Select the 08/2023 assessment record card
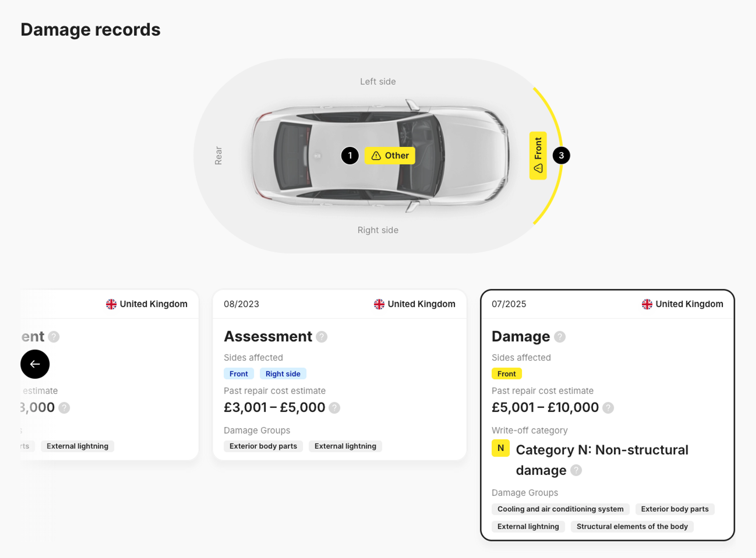The height and width of the screenshot is (558, 756). [339, 378]
